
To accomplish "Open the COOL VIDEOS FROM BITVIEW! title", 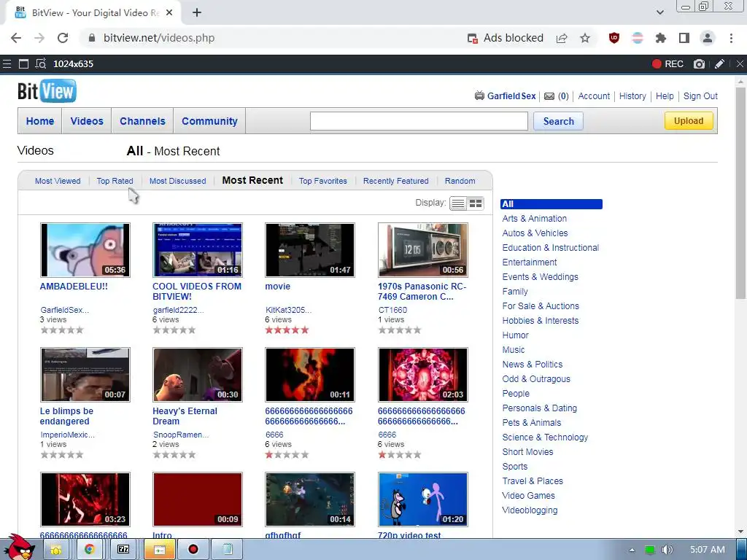I will (x=197, y=292).
